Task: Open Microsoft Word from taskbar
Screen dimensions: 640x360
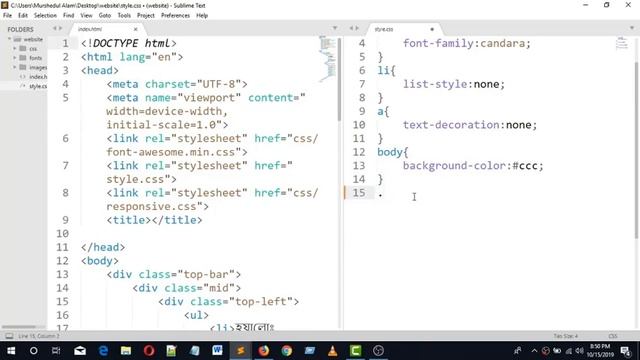Action: (x=217, y=351)
